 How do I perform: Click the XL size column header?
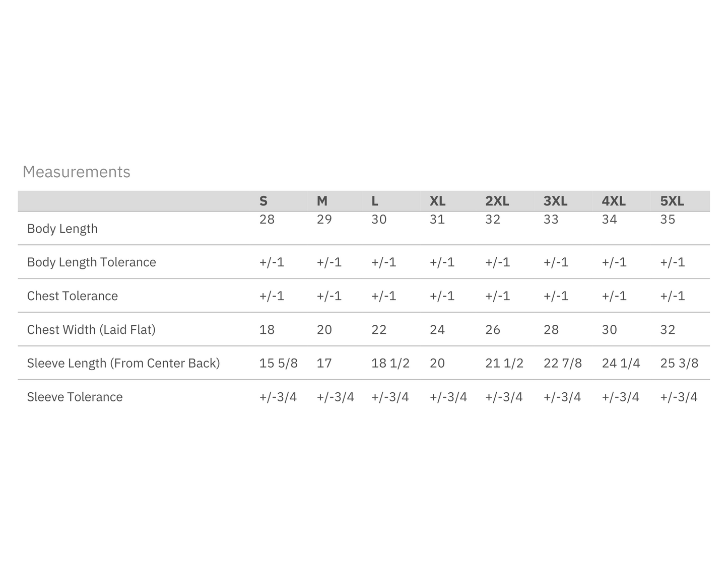tap(437, 201)
